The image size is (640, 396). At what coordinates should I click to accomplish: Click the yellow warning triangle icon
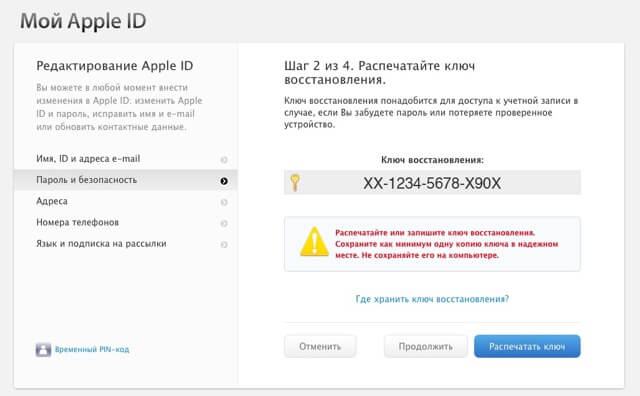click(x=314, y=242)
